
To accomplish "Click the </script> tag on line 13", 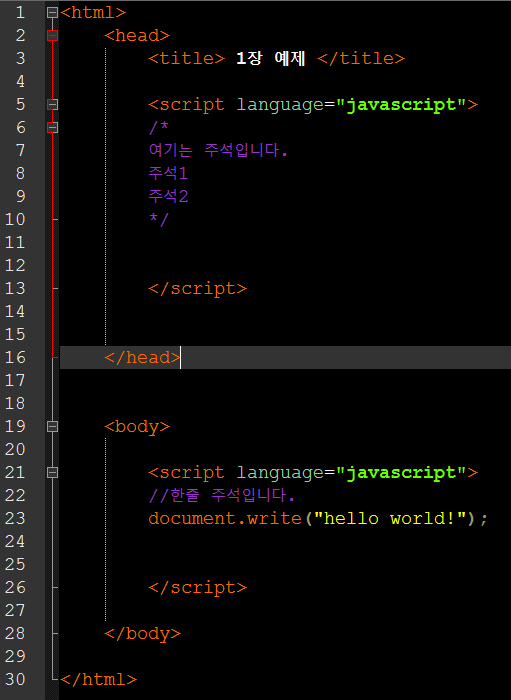I will [x=197, y=289].
